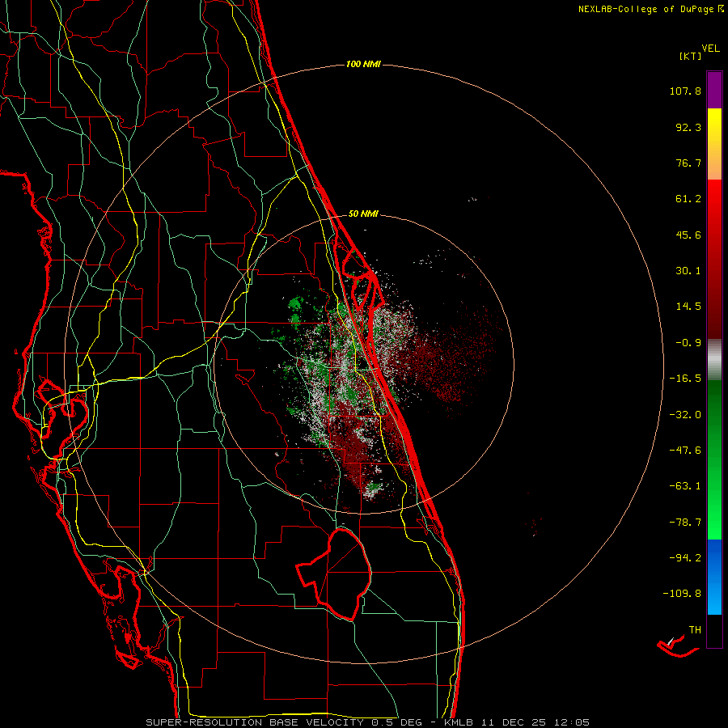Click the 30.1 legend value
Image resolution: width=728 pixels, height=728 pixels.
(x=688, y=271)
